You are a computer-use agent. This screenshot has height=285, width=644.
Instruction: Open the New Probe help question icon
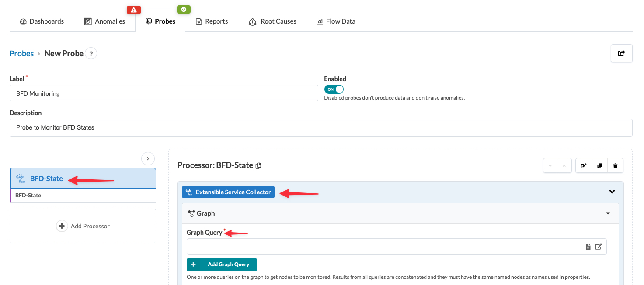(91, 54)
